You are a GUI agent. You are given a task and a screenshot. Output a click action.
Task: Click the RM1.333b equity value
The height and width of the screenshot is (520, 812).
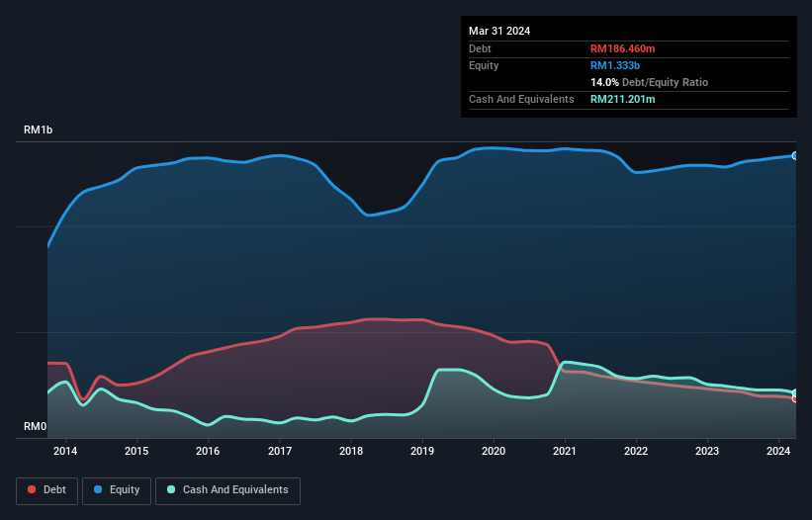[615, 65]
